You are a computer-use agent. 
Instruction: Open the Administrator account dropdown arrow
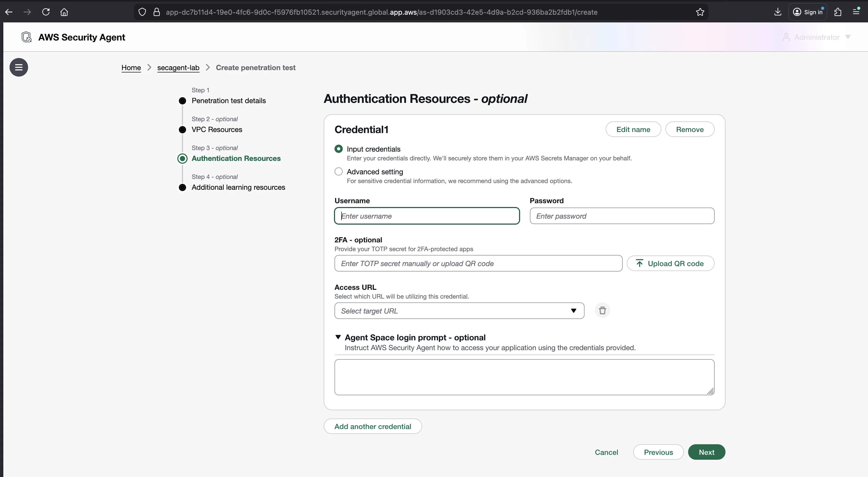click(848, 37)
